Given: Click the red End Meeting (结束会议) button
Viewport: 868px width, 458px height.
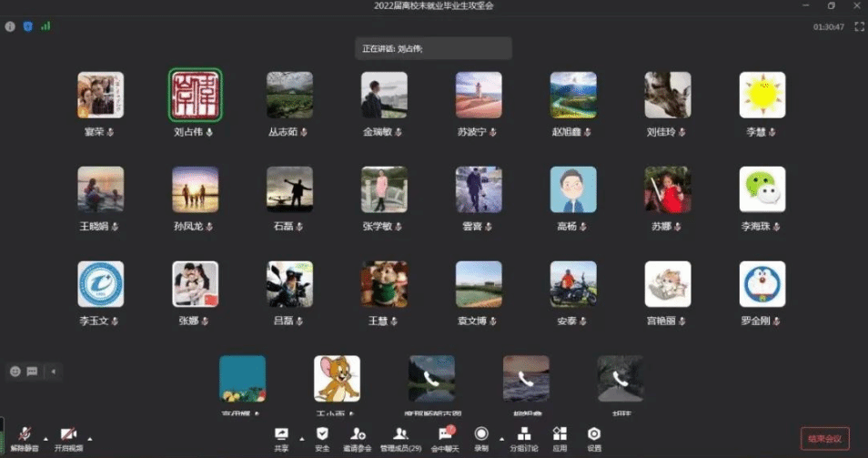Looking at the screenshot, I should (824, 438).
